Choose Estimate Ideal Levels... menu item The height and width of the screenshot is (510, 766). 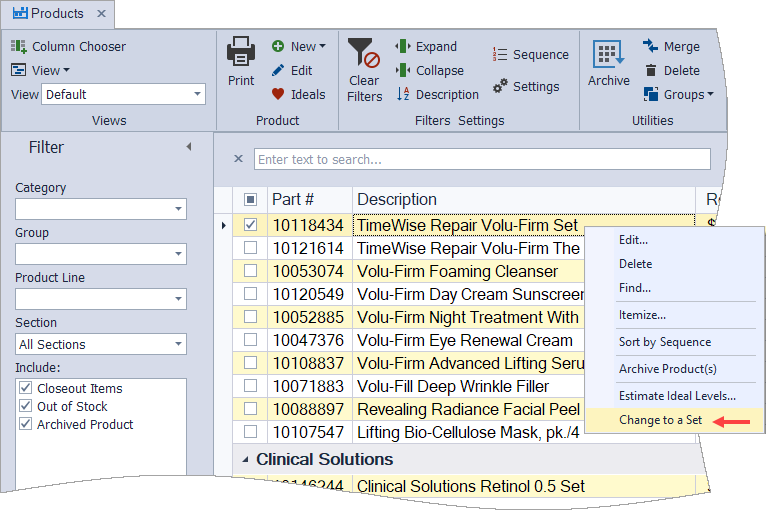point(677,396)
